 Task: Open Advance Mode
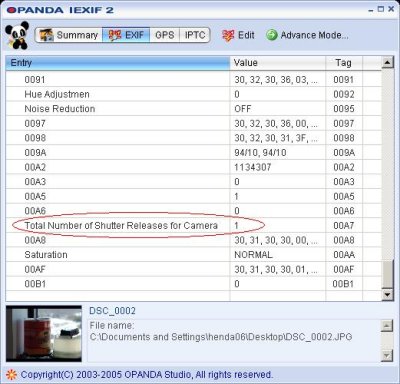point(307,35)
